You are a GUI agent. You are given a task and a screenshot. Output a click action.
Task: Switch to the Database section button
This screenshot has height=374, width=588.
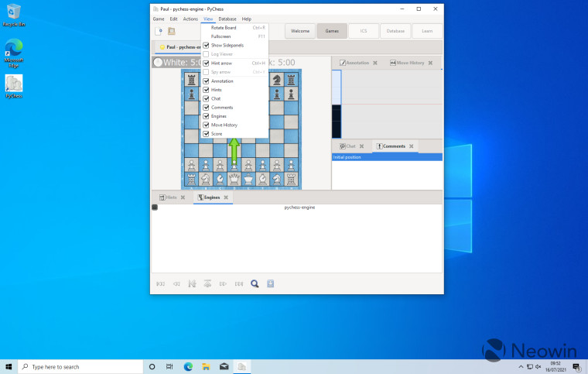click(395, 31)
